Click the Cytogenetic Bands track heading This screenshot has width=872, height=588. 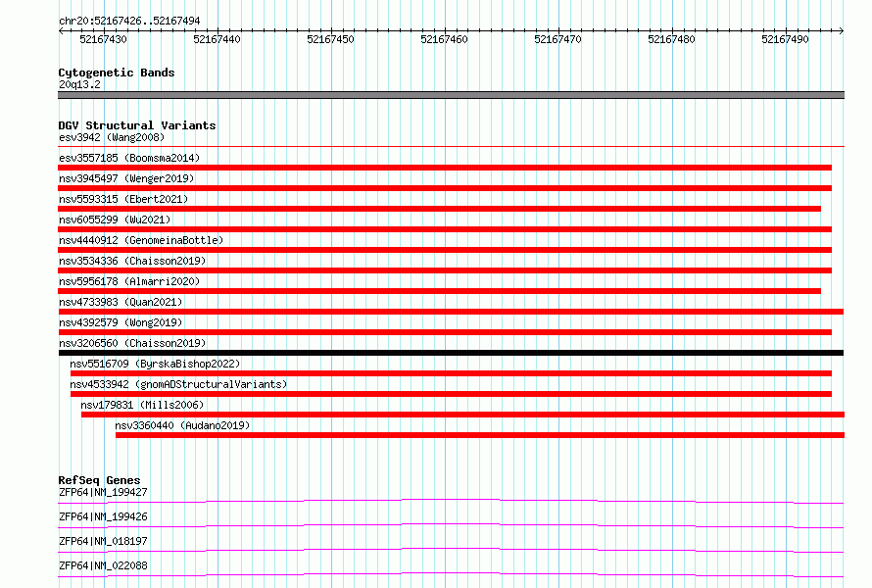(x=117, y=73)
